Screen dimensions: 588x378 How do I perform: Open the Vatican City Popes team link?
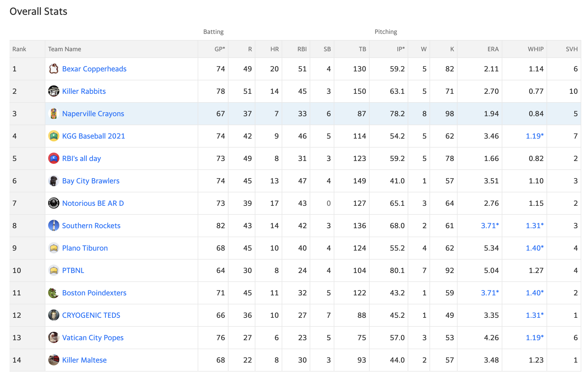point(93,338)
